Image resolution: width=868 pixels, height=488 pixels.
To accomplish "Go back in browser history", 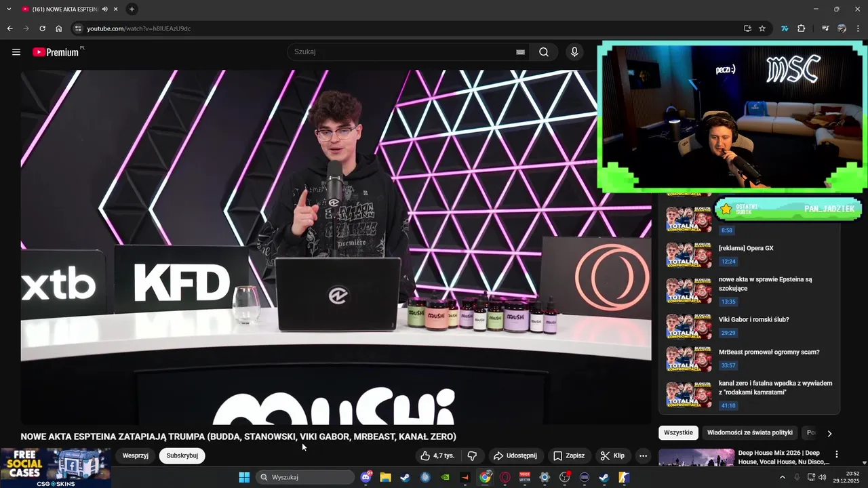I will [9, 28].
